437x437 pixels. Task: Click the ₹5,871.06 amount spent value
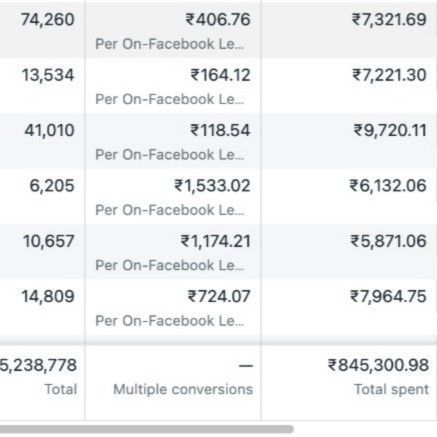(388, 241)
